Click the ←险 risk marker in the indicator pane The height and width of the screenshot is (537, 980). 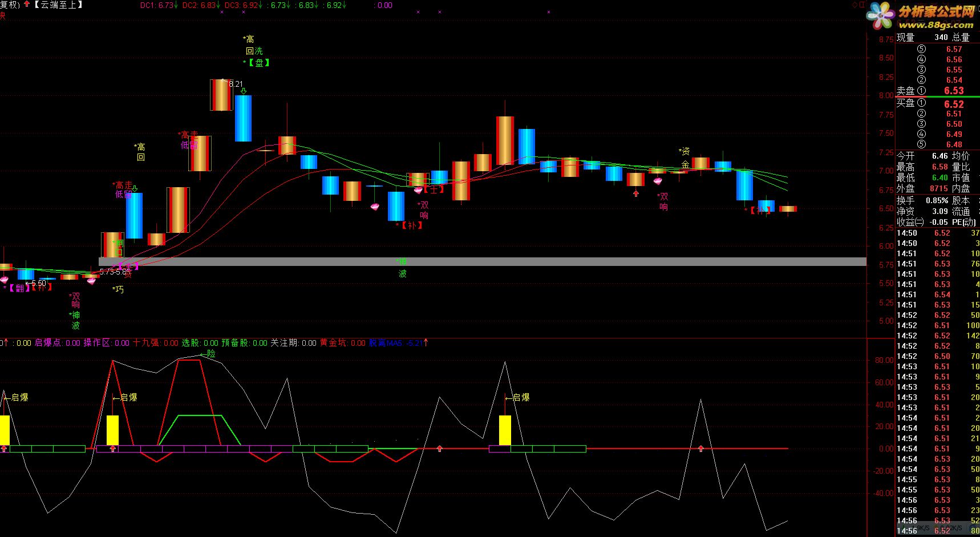coord(208,354)
